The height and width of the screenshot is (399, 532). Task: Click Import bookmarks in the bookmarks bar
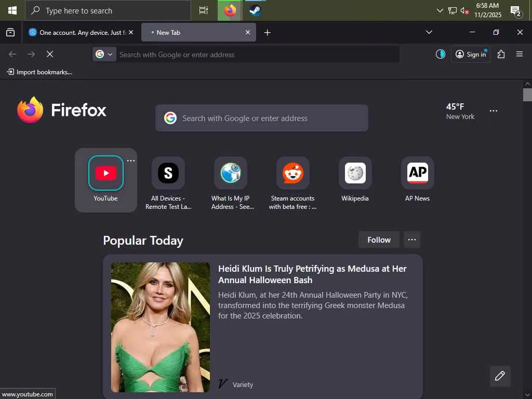39,72
